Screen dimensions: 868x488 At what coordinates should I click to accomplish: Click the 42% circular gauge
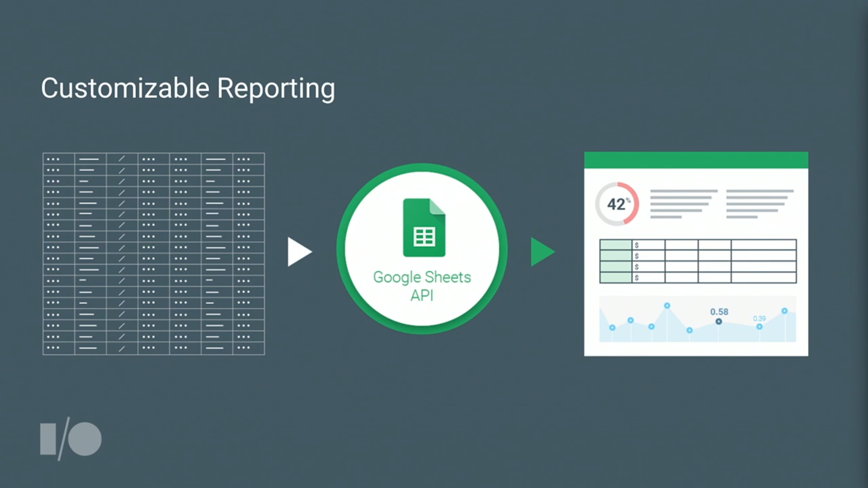pyautogui.click(x=617, y=204)
